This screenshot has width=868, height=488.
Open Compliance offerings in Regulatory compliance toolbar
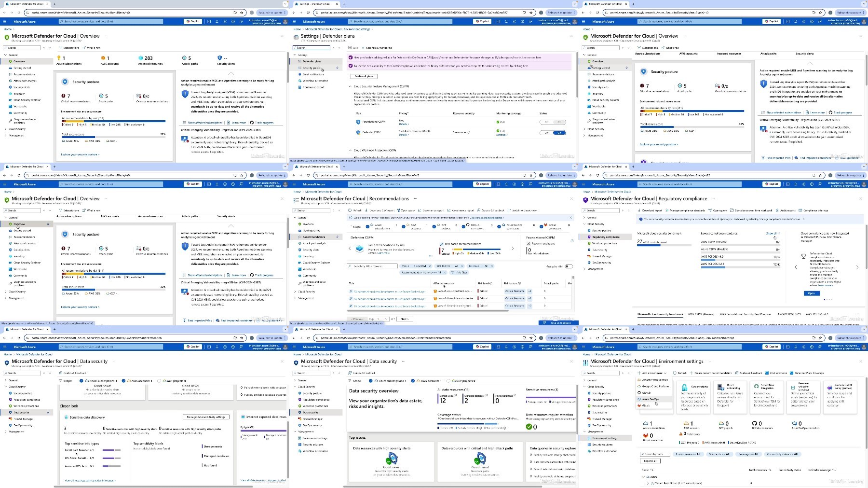[814, 210]
